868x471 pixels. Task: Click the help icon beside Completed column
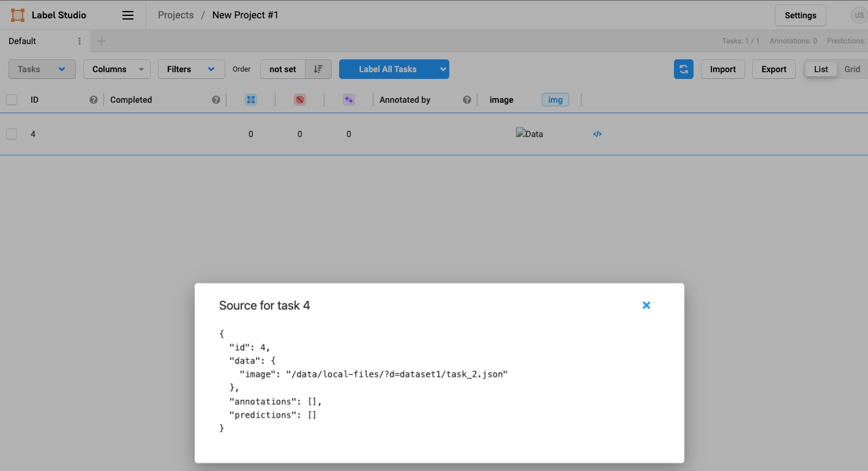[215, 99]
